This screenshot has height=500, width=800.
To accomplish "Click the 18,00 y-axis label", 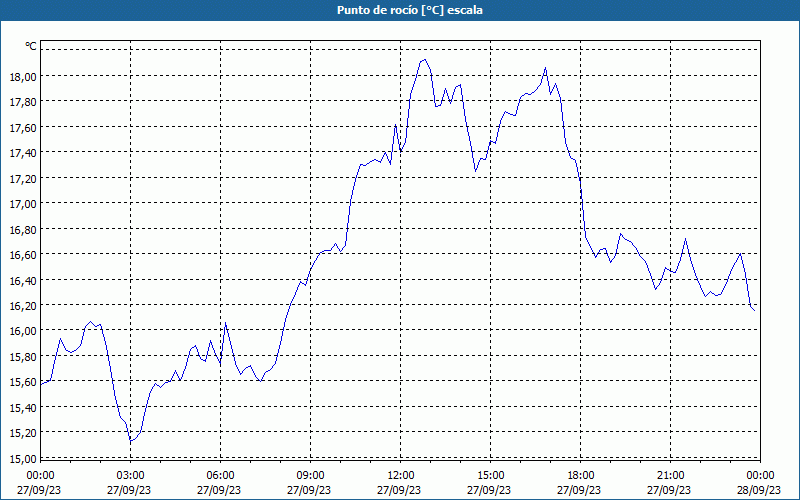I will (23, 77).
